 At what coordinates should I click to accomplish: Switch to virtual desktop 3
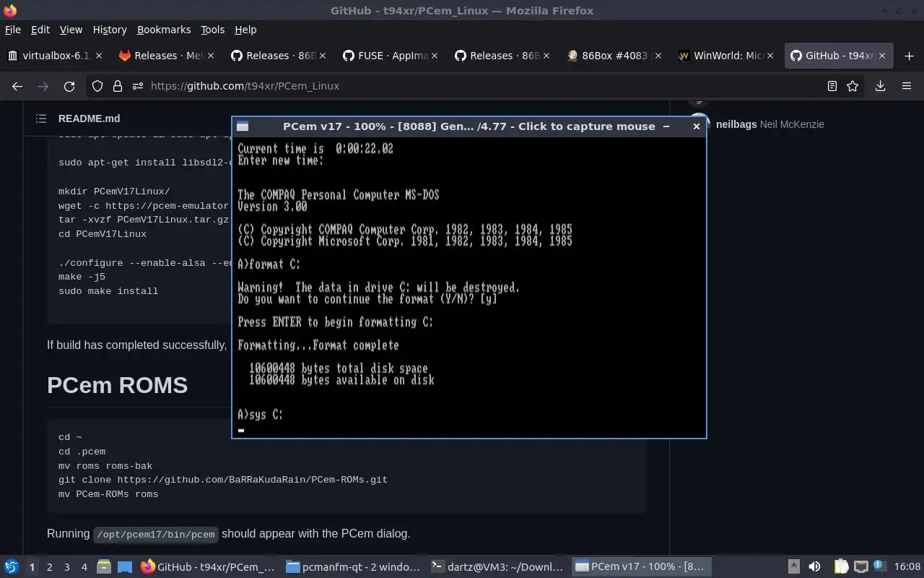coord(67,567)
